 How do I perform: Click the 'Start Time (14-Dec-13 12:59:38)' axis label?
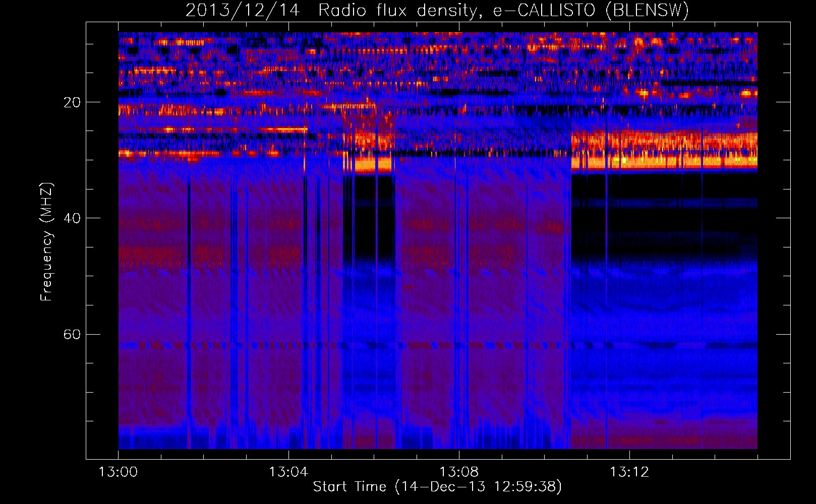coord(437,487)
